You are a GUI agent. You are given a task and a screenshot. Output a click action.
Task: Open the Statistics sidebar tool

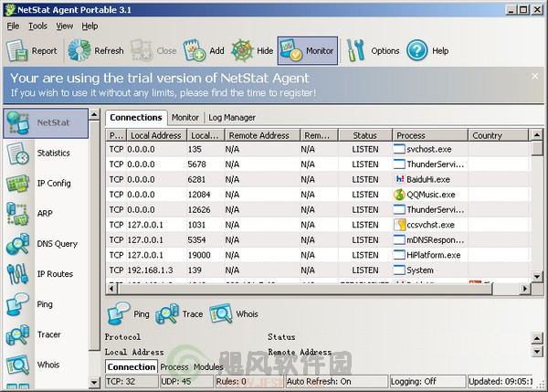pyautogui.click(x=46, y=154)
